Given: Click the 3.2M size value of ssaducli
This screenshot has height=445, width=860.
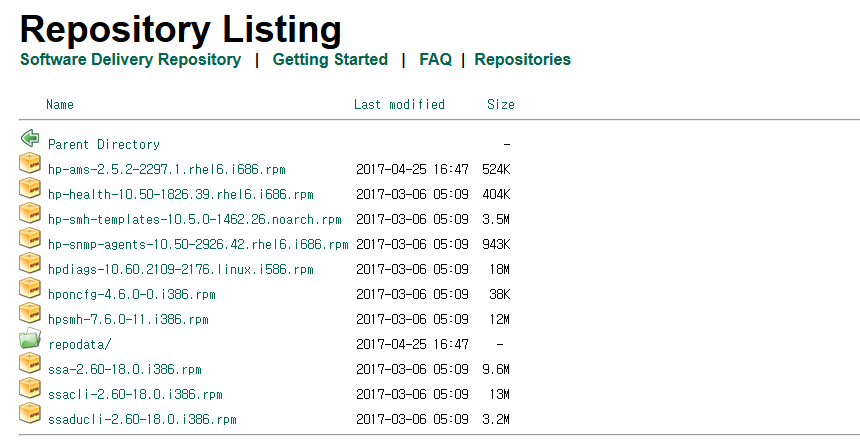Looking at the screenshot, I should pos(496,420).
